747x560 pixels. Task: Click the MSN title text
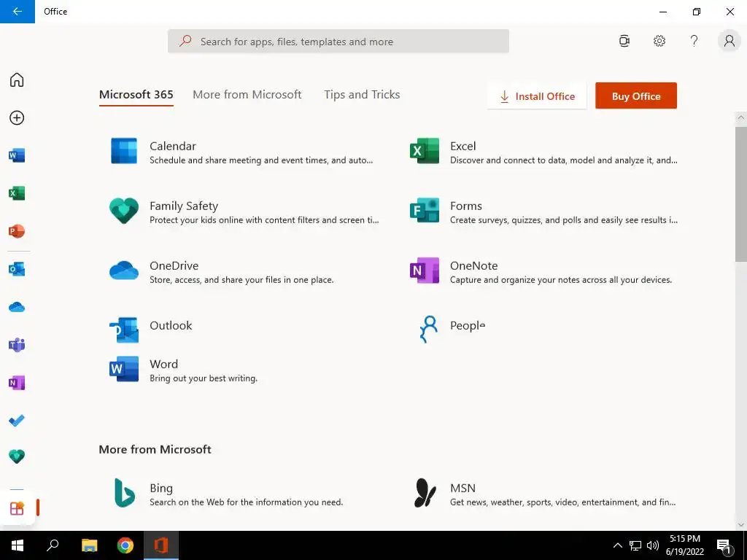point(462,488)
